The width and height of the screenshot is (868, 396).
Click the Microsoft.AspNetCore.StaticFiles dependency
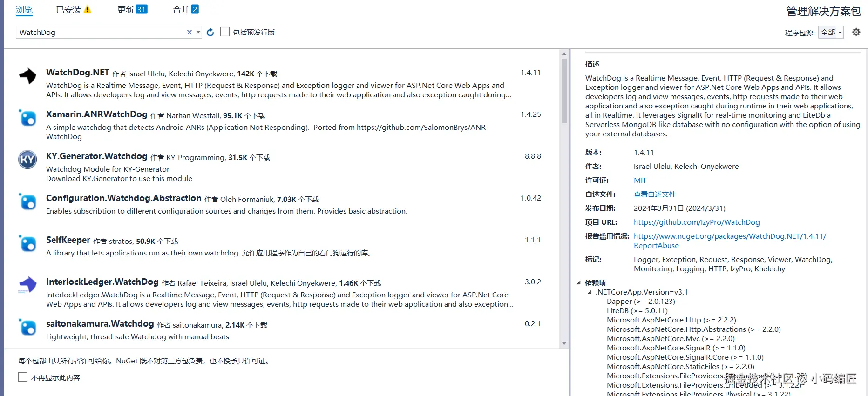tap(680, 367)
